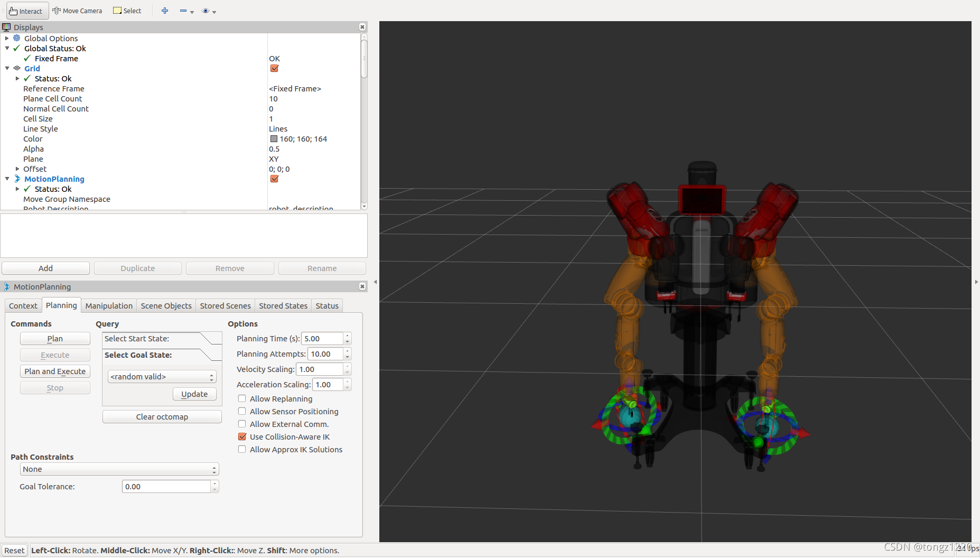
Task: Activate the Move Camera tool
Action: pyautogui.click(x=77, y=11)
